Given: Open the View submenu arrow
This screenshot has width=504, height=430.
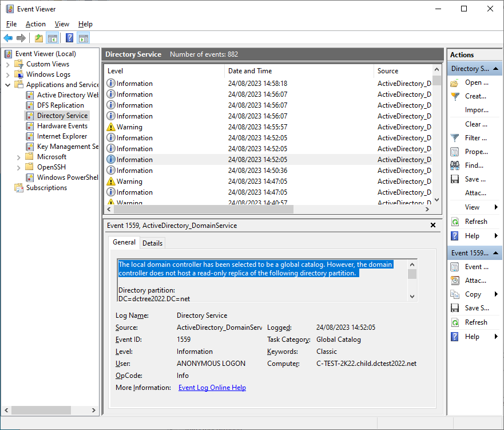Looking at the screenshot, I should click(496, 207).
